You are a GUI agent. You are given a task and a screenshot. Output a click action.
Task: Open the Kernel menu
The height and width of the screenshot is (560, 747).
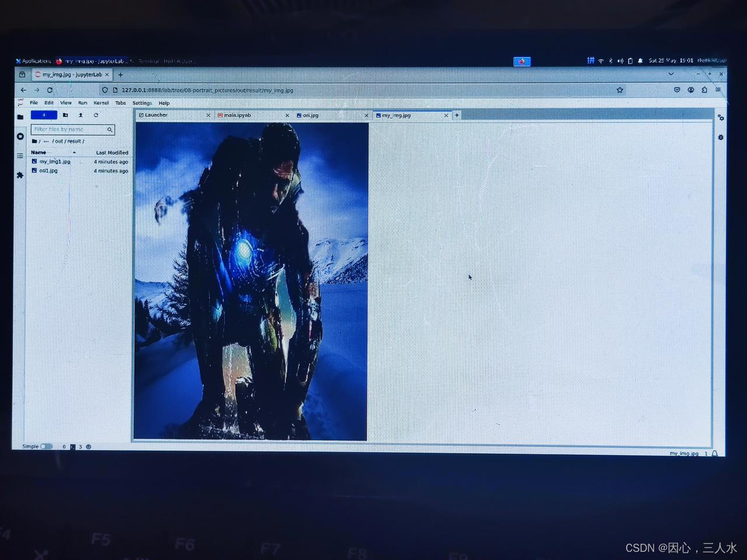[101, 103]
